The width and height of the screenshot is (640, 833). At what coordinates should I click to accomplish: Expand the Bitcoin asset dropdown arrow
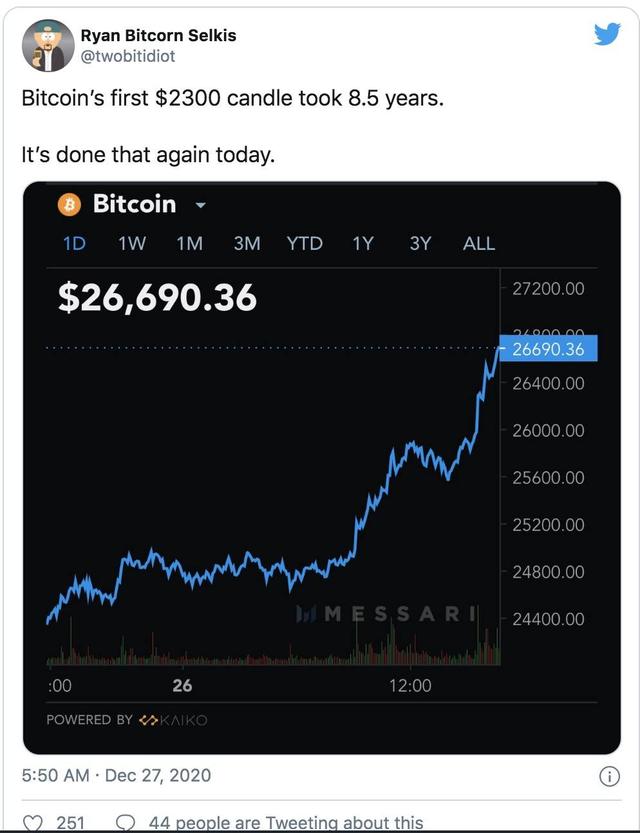200,206
